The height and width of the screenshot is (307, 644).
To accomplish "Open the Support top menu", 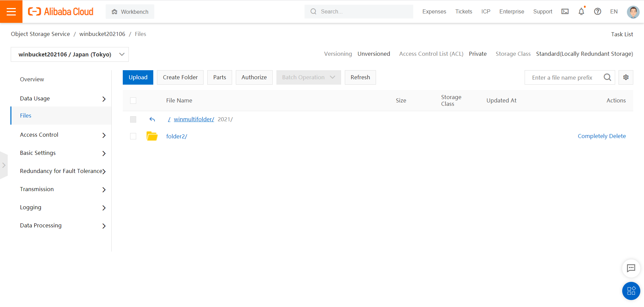I will click(x=543, y=11).
